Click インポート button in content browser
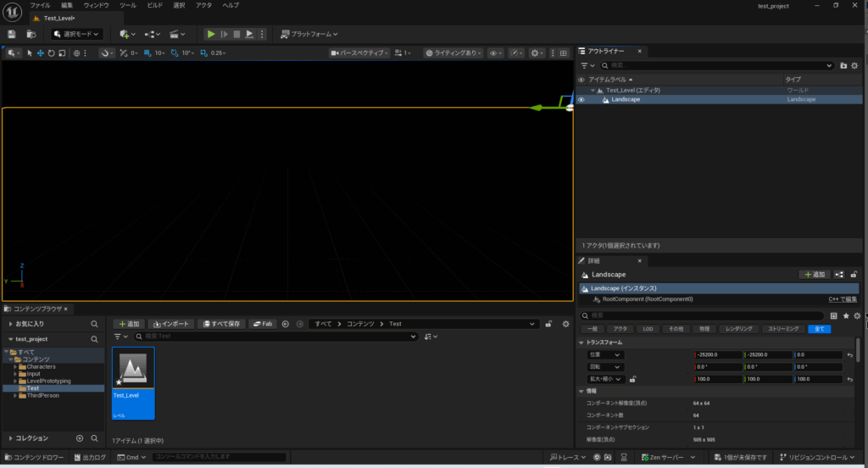Viewport: 868px width, 468px height. [171, 324]
